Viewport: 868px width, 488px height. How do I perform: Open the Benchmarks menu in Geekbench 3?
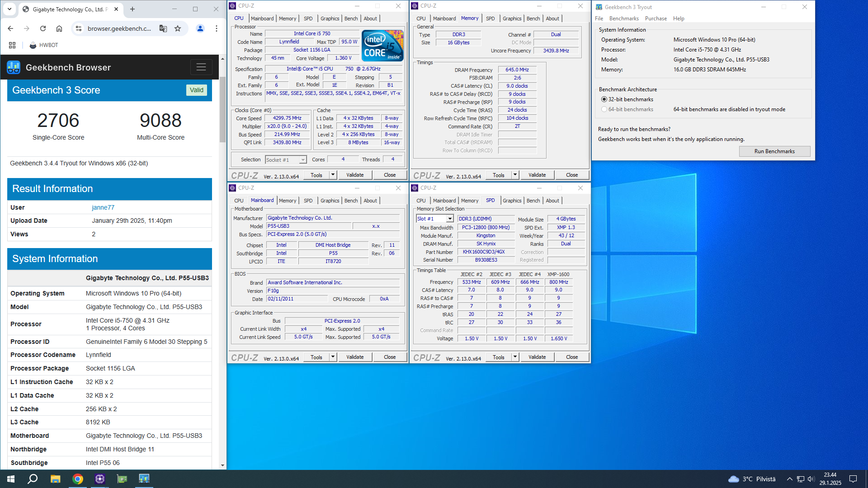pyautogui.click(x=624, y=19)
